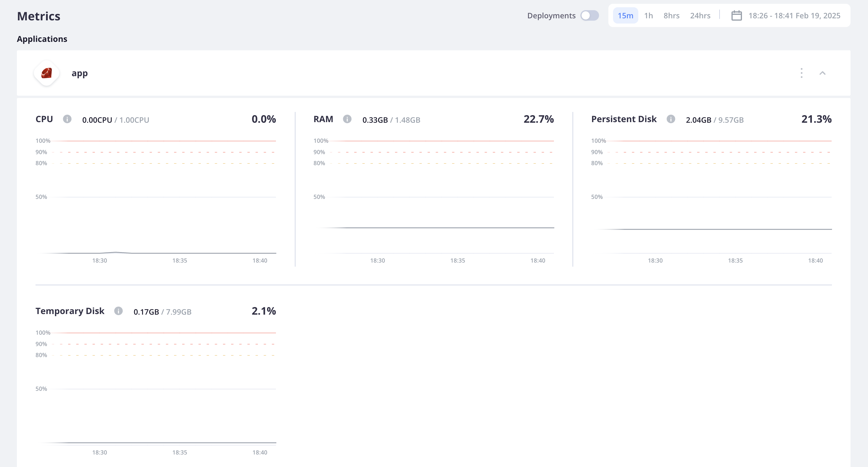Click the app three-dot menu icon

[802, 73]
